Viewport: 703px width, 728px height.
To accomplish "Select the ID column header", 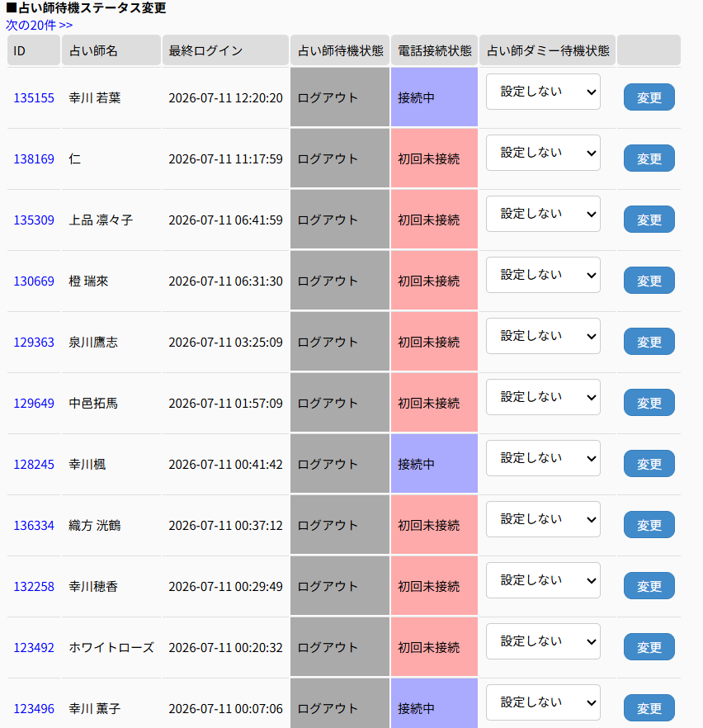I will pyautogui.click(x=33, y=50).
